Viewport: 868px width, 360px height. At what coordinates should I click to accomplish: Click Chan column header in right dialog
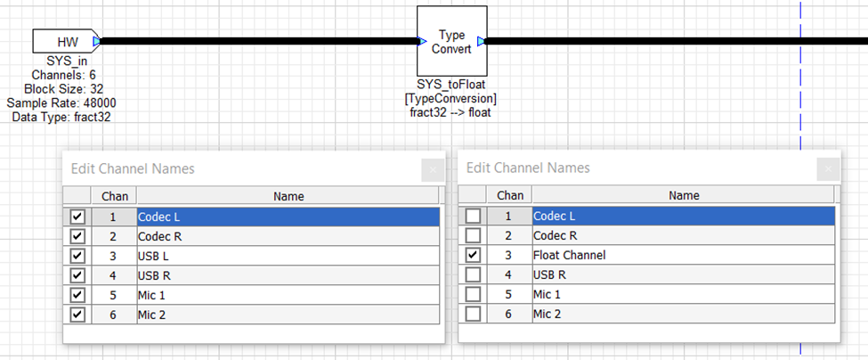[x=509, y=196]
